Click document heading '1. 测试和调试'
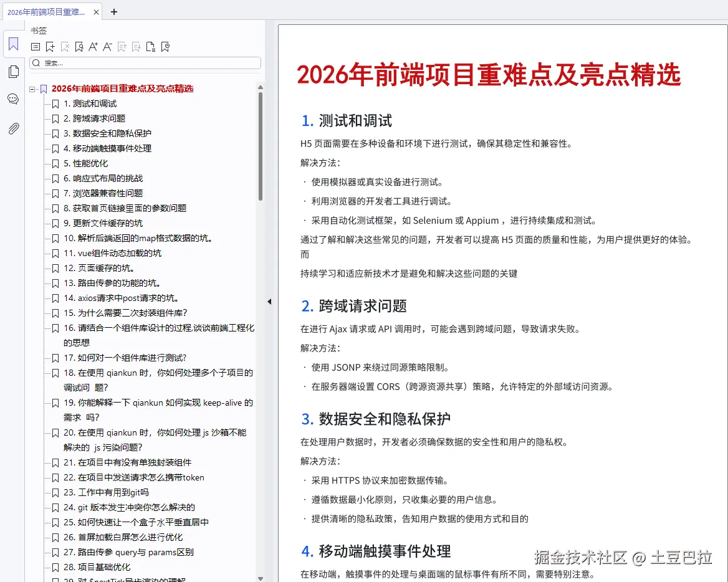 click(347, 121)
